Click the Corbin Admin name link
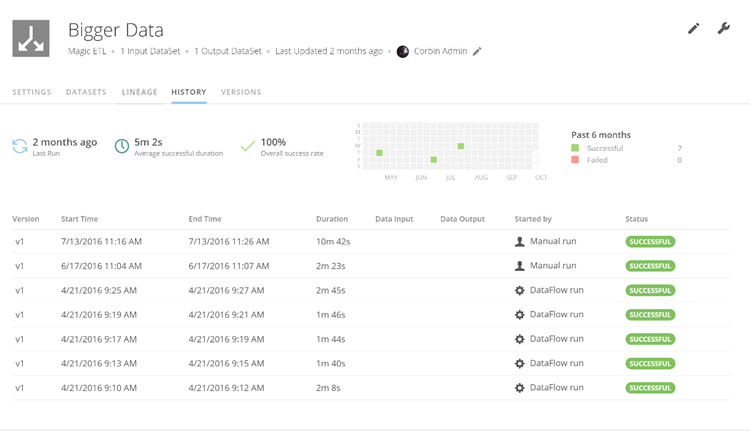Image resolution: width=750 pixels, height=431 pixels. pos(440,51)
